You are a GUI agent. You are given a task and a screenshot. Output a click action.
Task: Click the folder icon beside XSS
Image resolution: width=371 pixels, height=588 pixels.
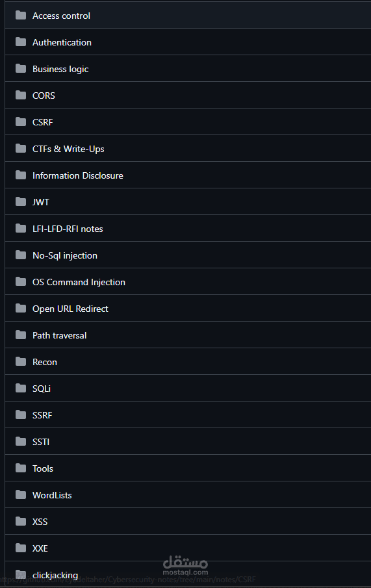coord(21,521)
